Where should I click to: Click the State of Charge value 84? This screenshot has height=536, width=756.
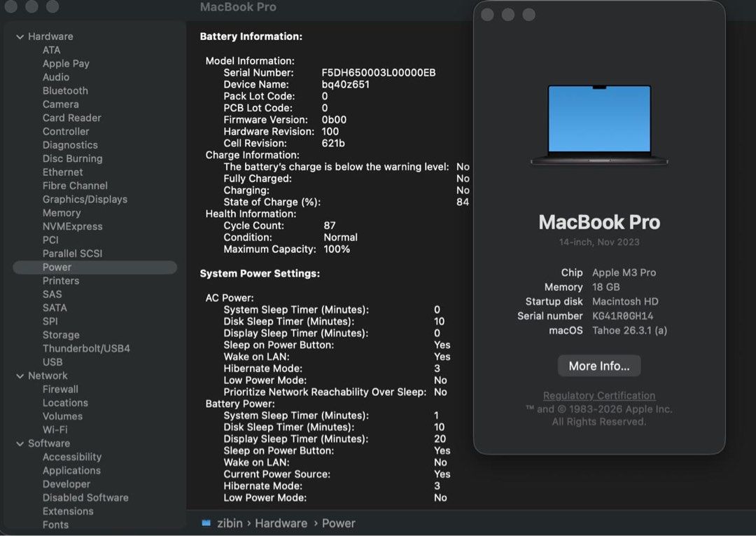coord(463,202)
